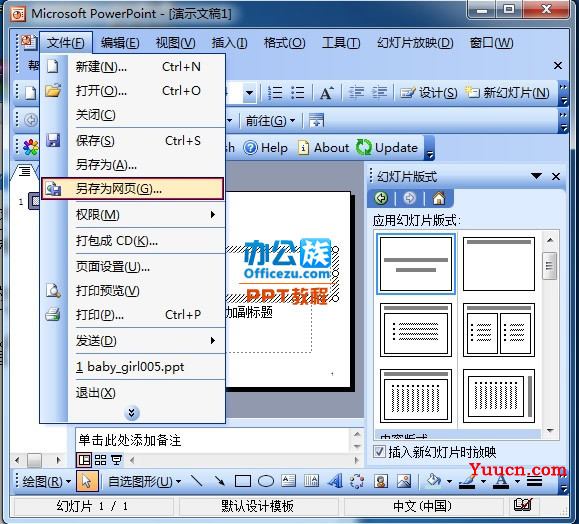
Task: Expand full File menu with double chevron
Action: (x=132, y=412)
